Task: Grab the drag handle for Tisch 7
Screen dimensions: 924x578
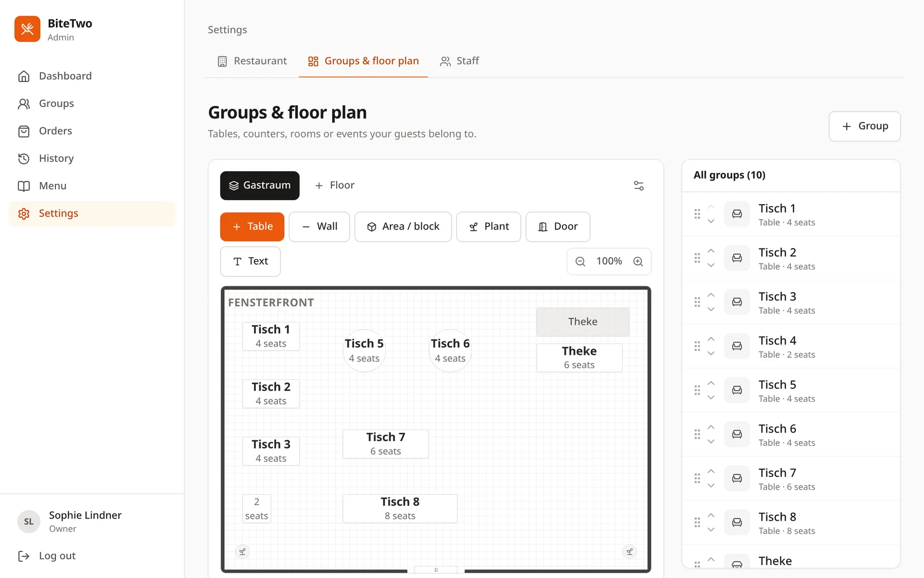Action: [x=697, y=478]
